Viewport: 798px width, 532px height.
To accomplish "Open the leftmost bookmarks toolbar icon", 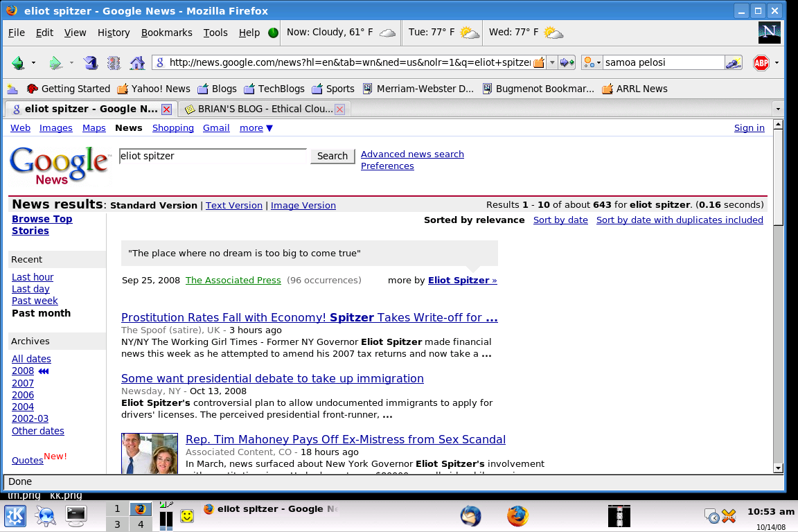I will pos(12,89).
